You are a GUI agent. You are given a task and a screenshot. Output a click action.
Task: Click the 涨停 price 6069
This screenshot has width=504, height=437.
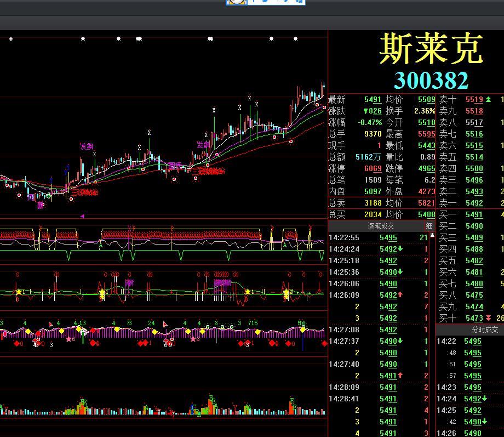(x=373, y=169)
